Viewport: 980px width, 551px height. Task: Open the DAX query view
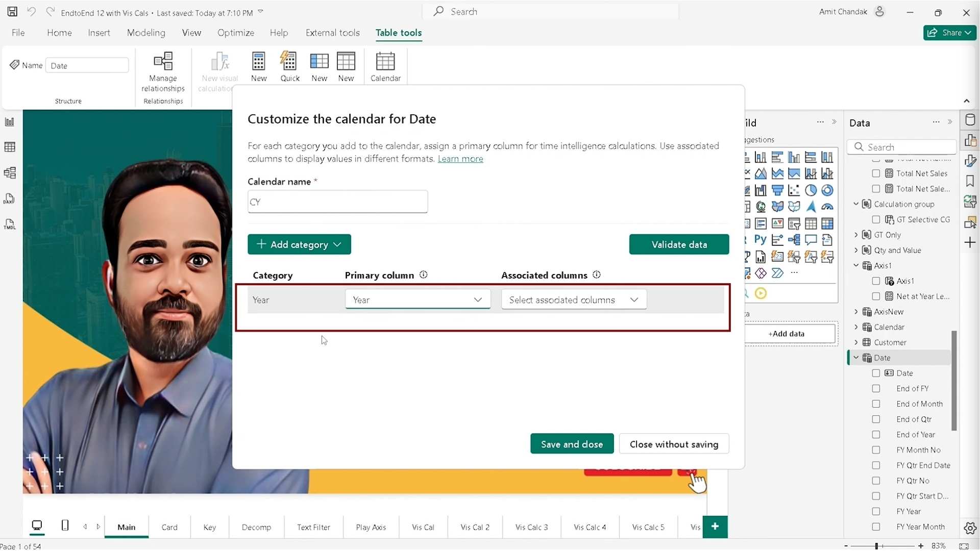(x=9, y=198)
